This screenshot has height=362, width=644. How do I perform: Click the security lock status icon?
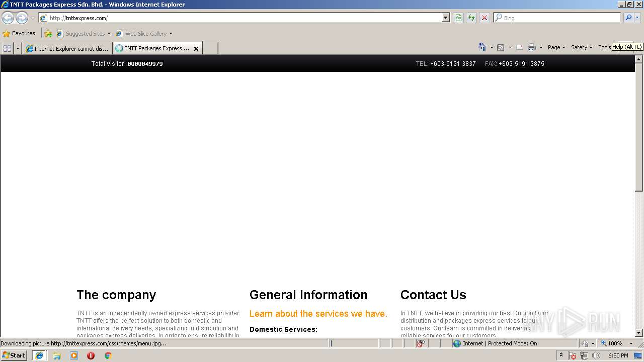pos(585,343)
